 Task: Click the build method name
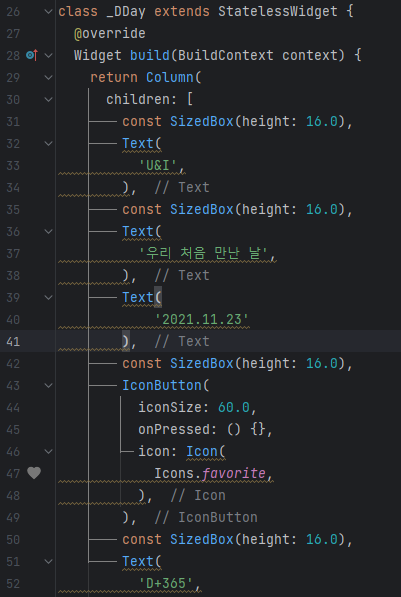click(150, 56)
